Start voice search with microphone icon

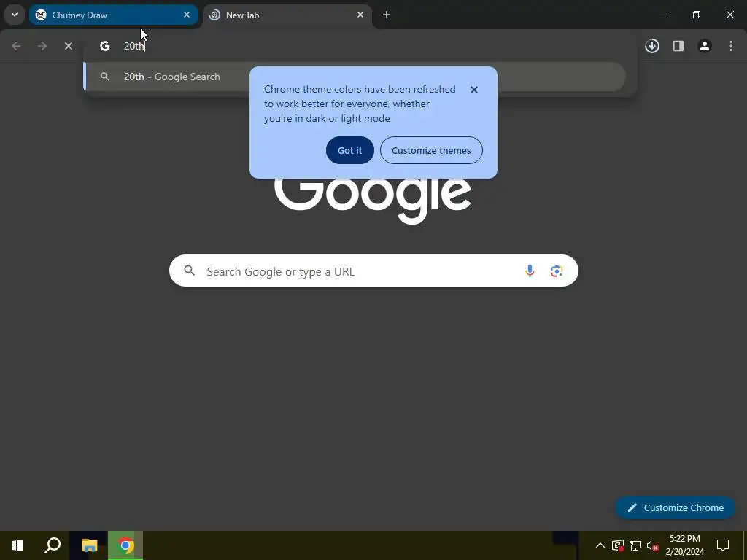[530, 271]
